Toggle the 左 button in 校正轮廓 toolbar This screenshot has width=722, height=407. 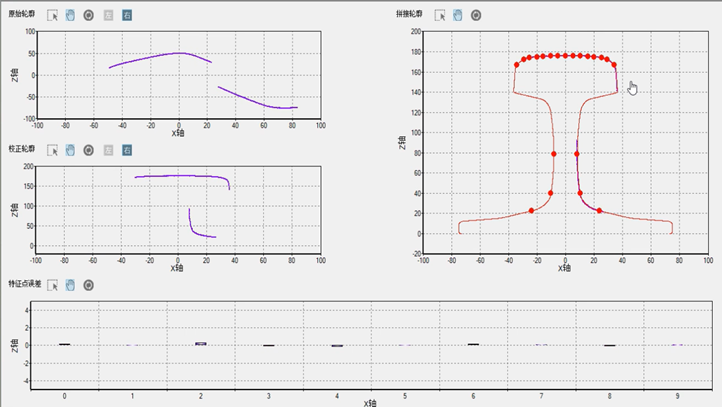click(108, 150)
